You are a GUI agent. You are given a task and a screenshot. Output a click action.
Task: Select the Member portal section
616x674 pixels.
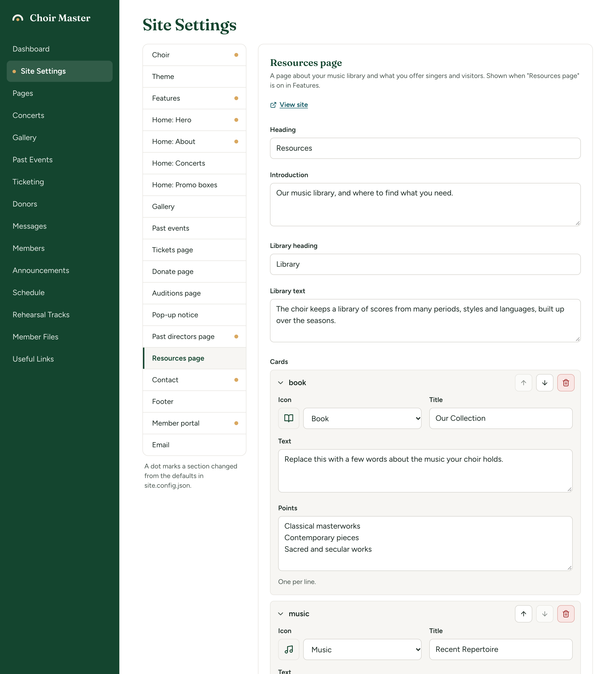pyautogui.click(x=194, y=423)
